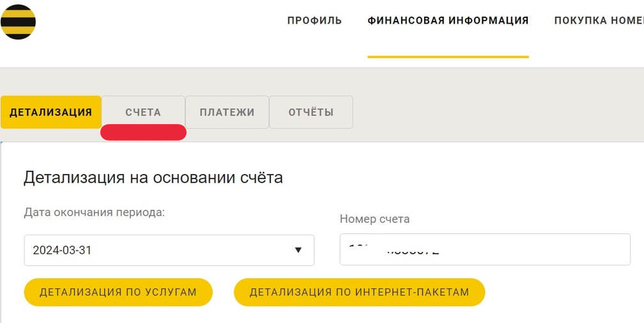Click the heading Детализация на основании счёта
The height and width of the screenshot is (323, 644).
(153, 177)
